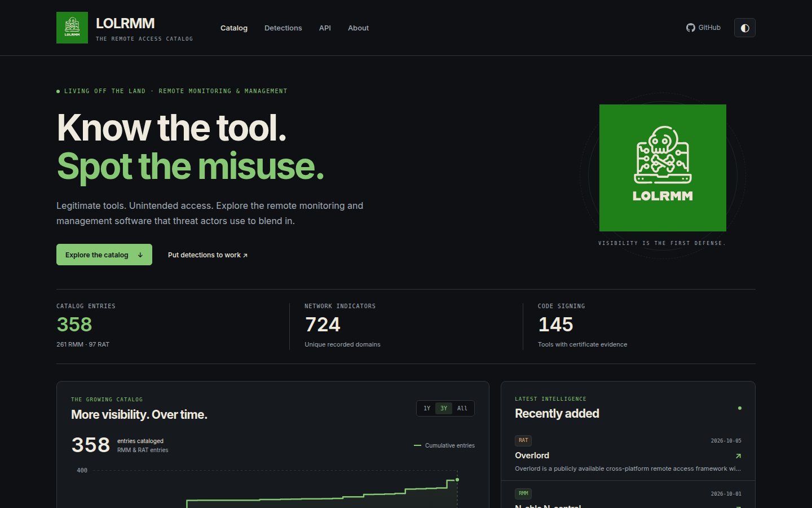Click the 'Recently added' heading

[x=557, y=413]
